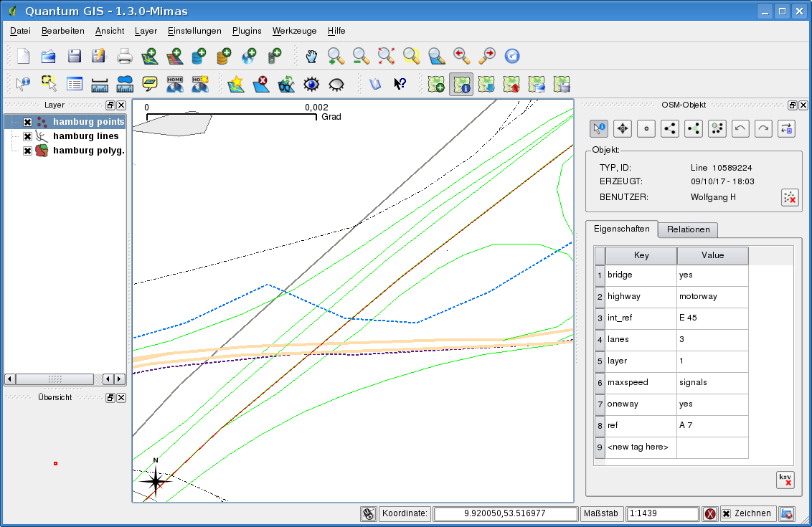
Task: Activate the Zoom Out magnifier tool
Action: (x=361, y=56)
